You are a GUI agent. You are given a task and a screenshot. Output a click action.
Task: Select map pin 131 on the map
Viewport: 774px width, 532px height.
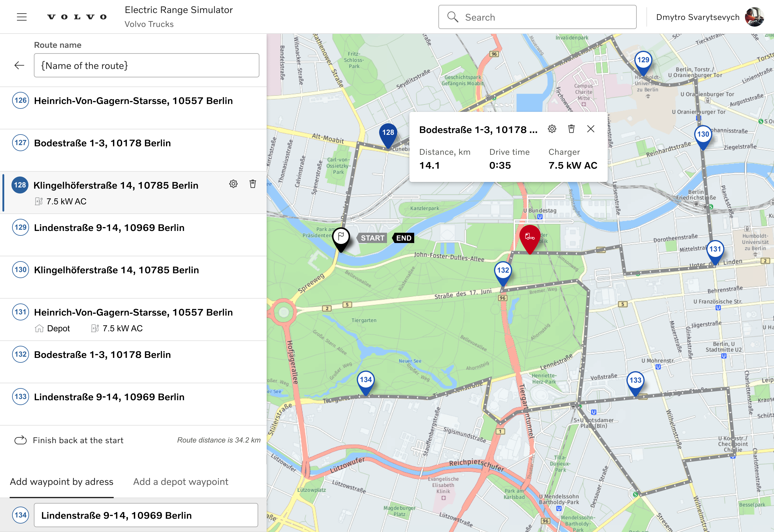[x=715, y=252]
